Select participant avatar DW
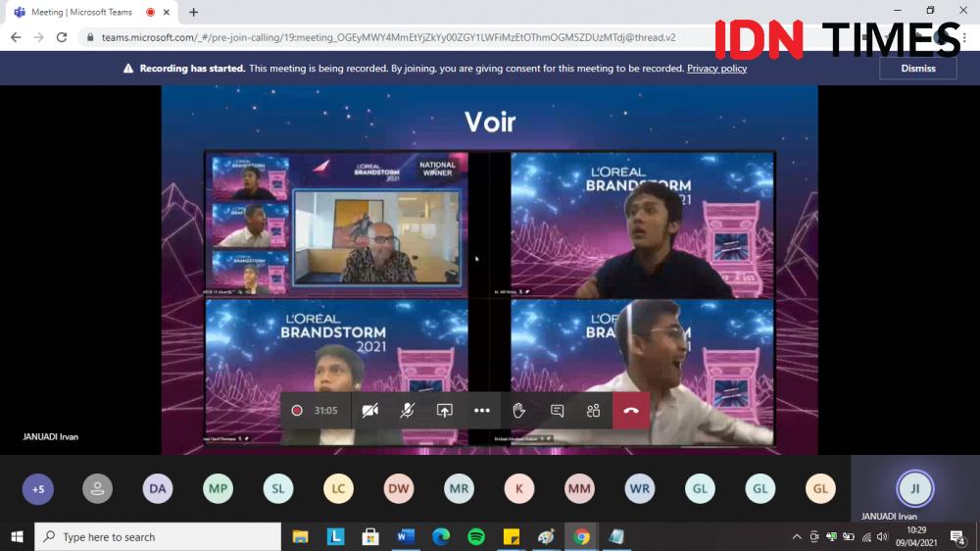 pos(399,488)
